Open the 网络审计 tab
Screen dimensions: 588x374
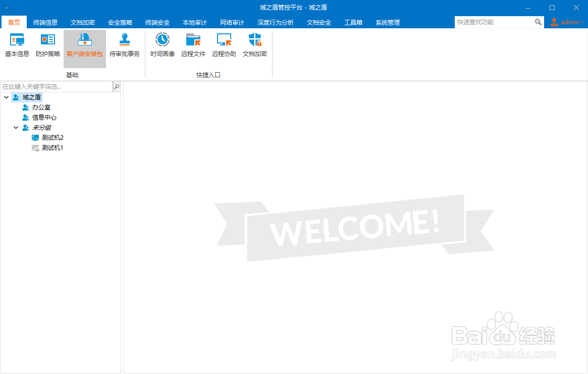pyautogui.click(x=232, y=23)
